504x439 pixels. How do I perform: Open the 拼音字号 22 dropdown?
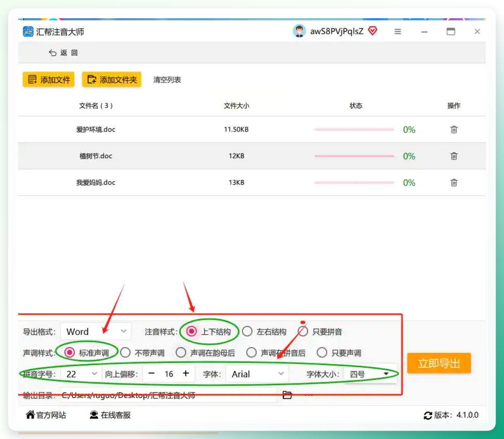pyautogui.click(x=82, y=374)
